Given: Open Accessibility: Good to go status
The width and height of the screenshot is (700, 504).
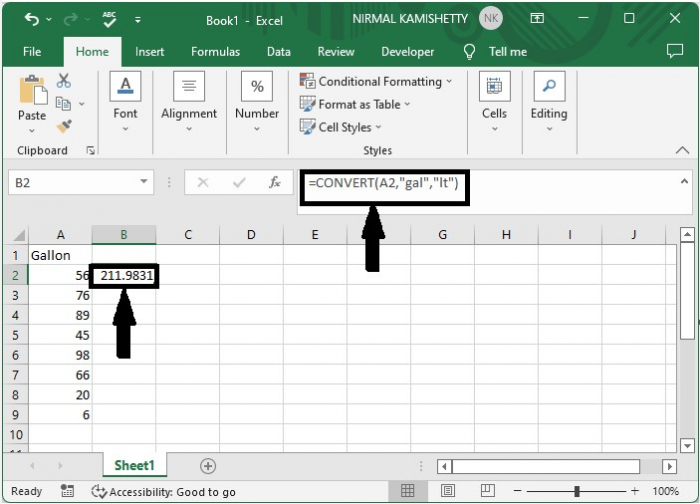Looking at the screenshot, I should click(x=163, y=492).
